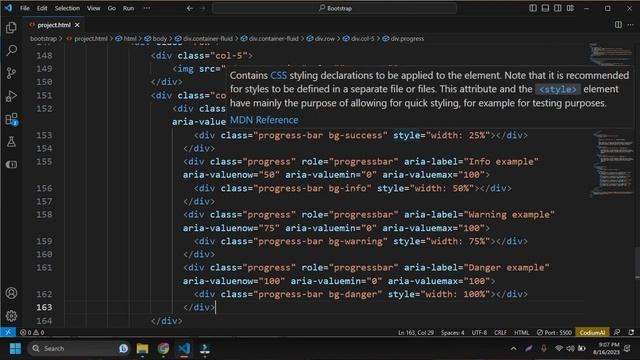Open the File menu
Screen dimensions: 640x360
click(24, 8)
